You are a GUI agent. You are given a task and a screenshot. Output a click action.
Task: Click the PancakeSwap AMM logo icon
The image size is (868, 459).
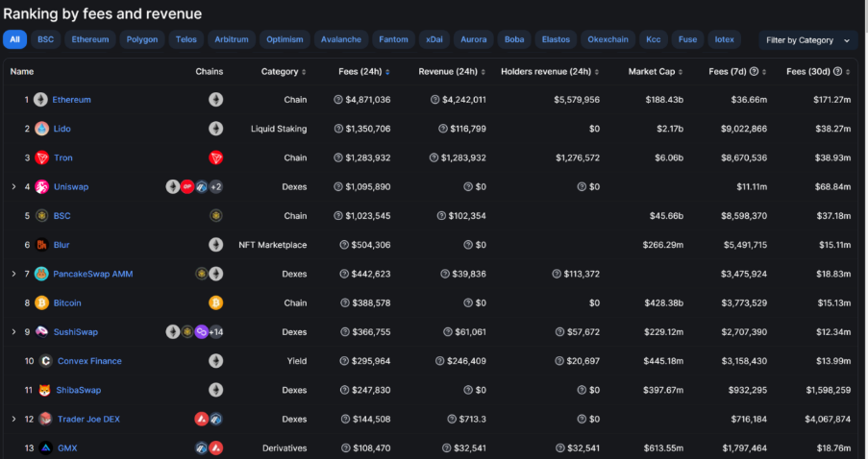41,274
